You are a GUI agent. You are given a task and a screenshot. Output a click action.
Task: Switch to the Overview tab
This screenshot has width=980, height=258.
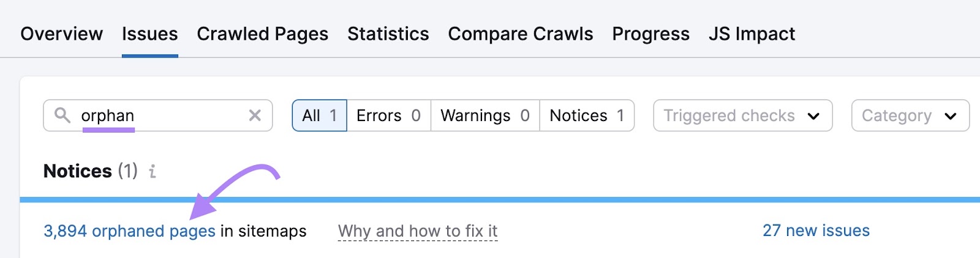pos(61,34)
